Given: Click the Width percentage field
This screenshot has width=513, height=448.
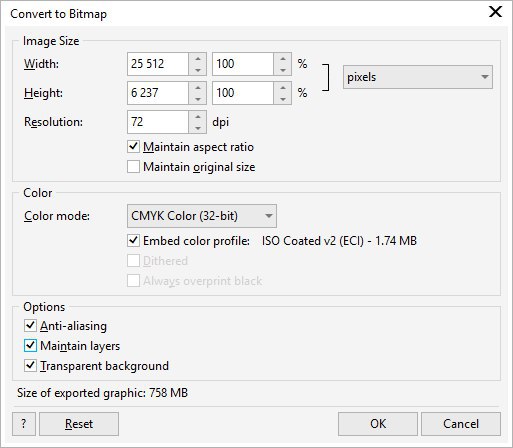Looking at the screenshot, I should coord(243,64).
